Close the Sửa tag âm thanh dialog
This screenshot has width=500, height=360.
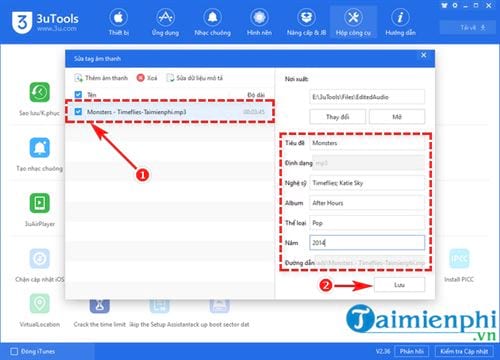click(x=423, y=55)
